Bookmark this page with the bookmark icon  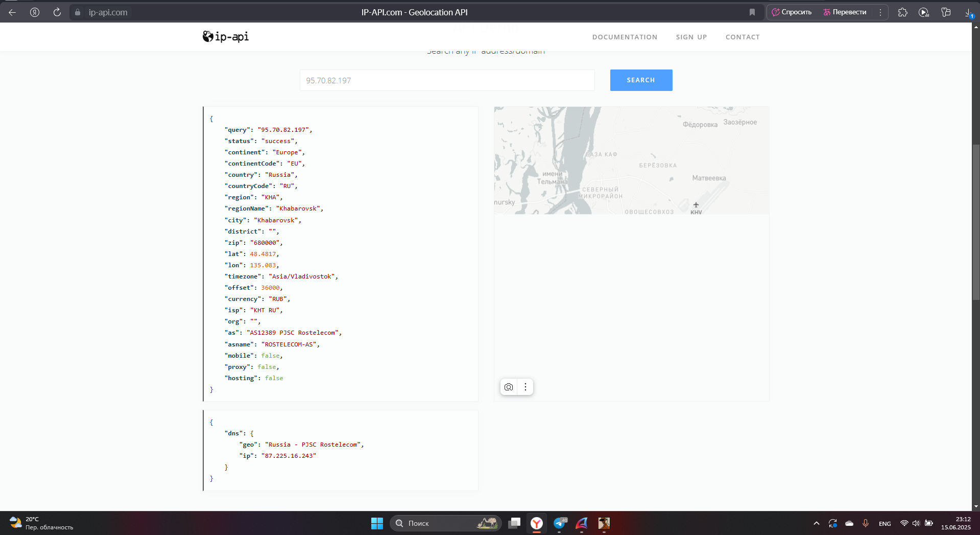tap(752, 12)
